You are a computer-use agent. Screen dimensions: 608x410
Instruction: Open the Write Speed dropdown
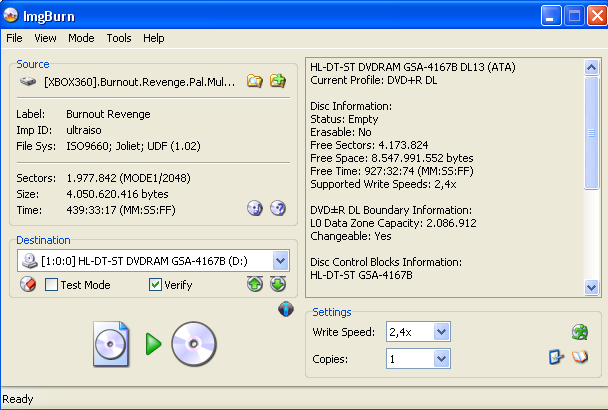pyautogui.click(x=441, y=332)
